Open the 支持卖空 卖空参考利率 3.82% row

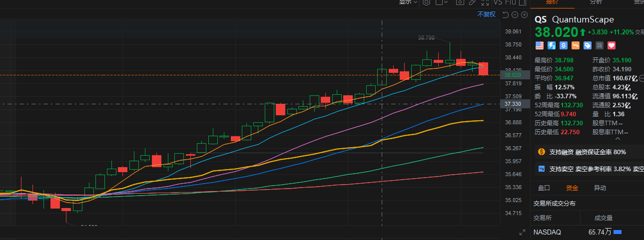click(x=589, y=169)
